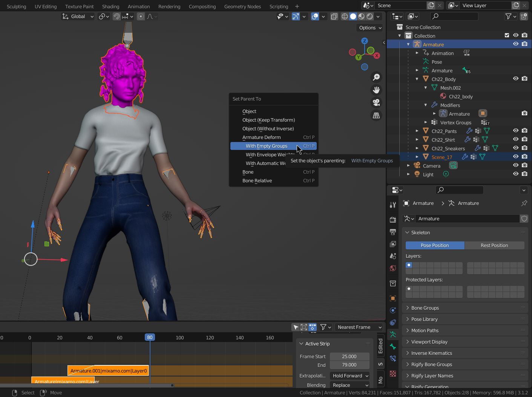Open the Object properties tab (orange square)
This screenshot has height=397, width=532.
point(393,298)
